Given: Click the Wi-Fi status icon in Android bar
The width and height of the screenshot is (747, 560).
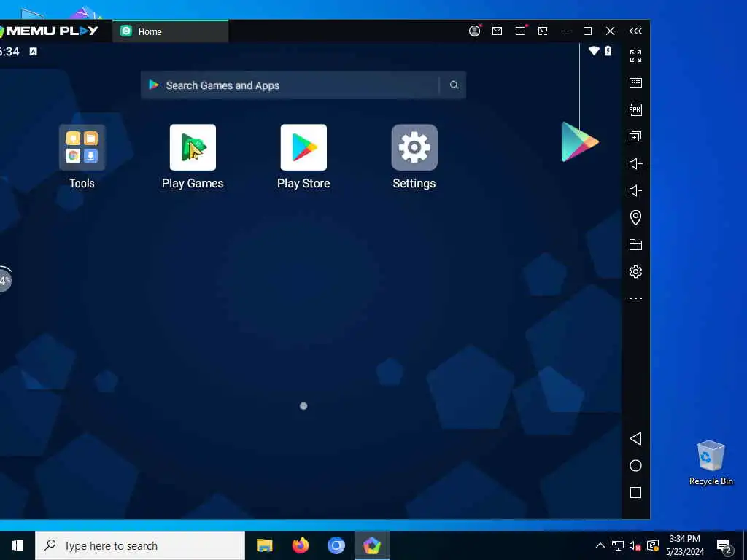Looking at the screenshot, I should tap(594, 51).
